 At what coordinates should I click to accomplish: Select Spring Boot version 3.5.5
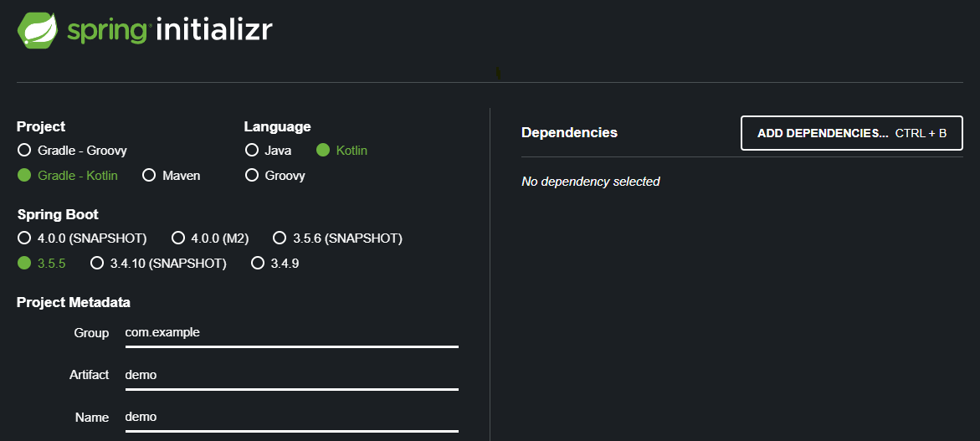[x=24, y=264]
